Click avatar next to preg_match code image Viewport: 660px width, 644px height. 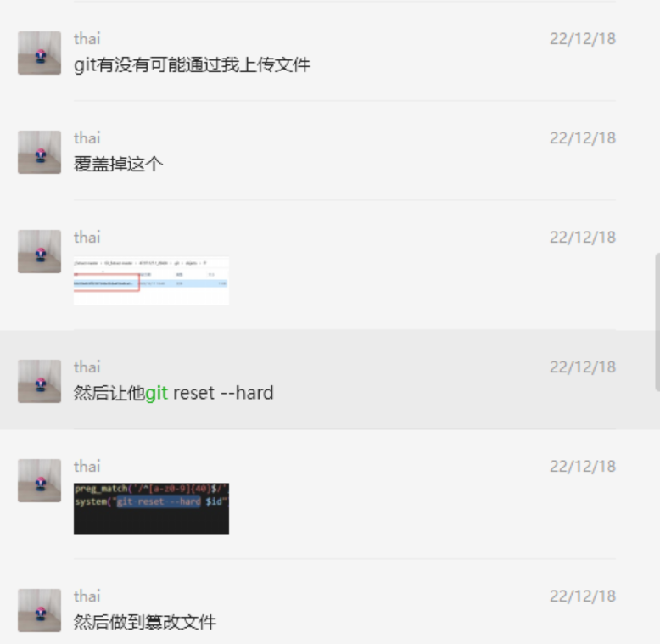(39, 481)
